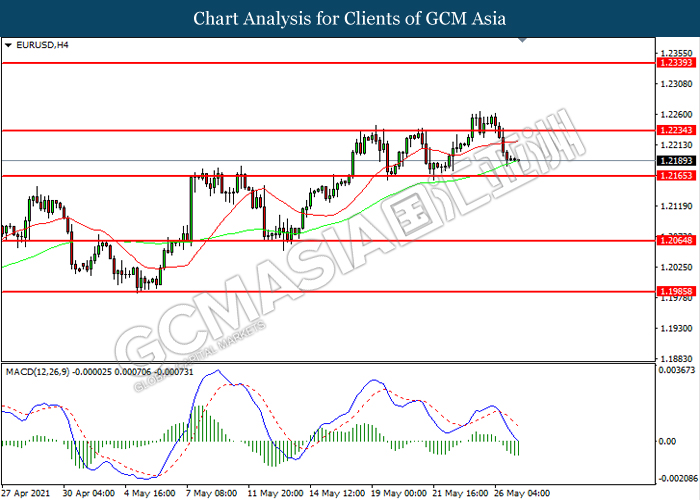The width and height of the screenshot is (700, 500).
Task: Select the 1.21653 support price label
Action: [x=677, y=176]
